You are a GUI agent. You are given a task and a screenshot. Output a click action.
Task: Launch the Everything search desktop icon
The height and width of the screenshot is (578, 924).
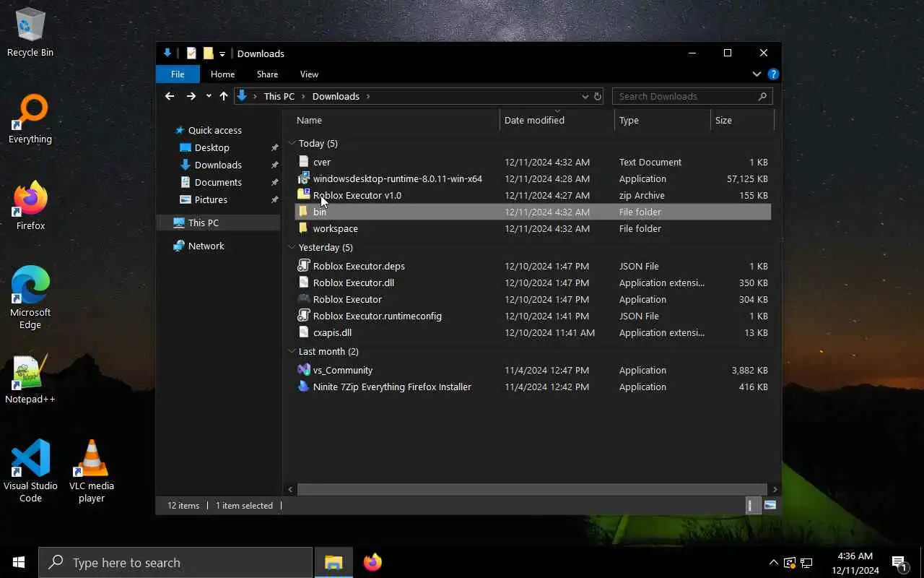[30, 119]
